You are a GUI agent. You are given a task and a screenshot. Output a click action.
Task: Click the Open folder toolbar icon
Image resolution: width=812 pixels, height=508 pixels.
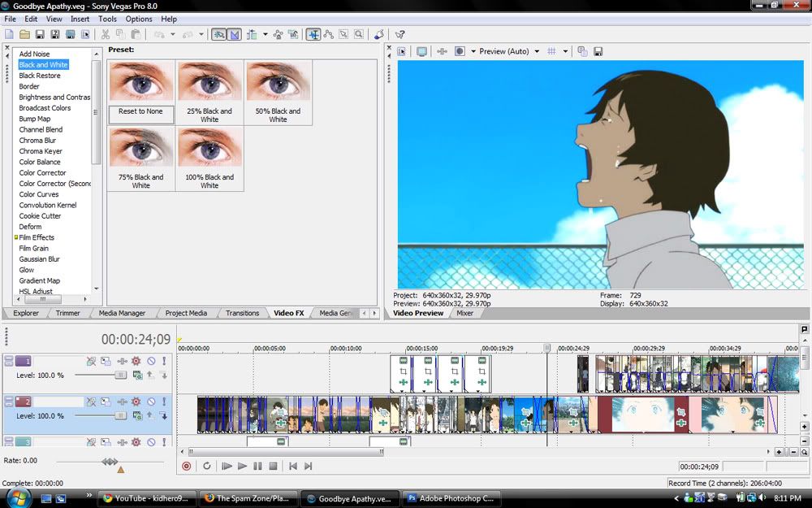[24, 35]
